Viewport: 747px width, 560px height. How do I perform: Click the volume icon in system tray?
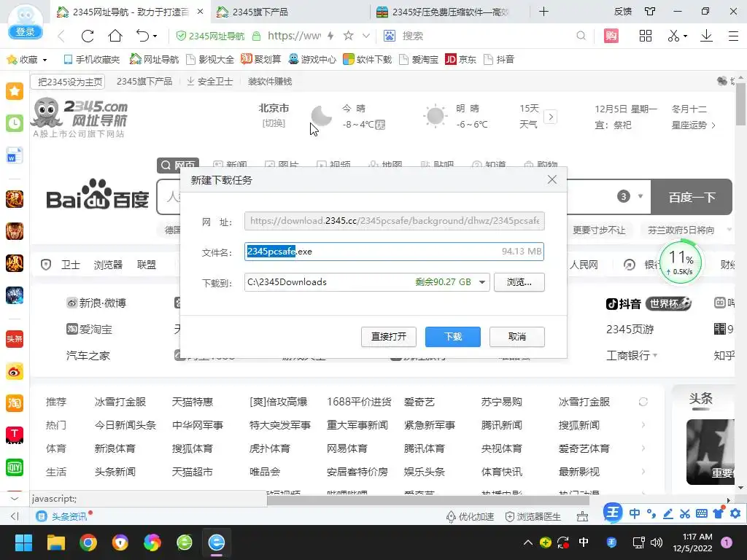click(657, 542)
